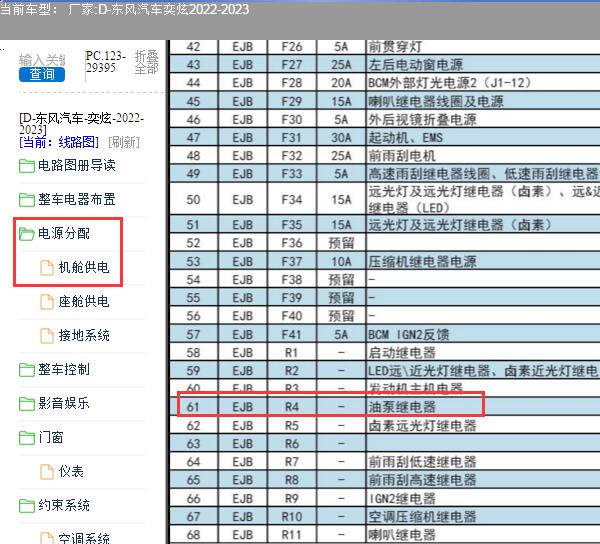600x544 pixels.
Task: Click the 卤素远光灯继电器 cell
Action: [483, 426]
